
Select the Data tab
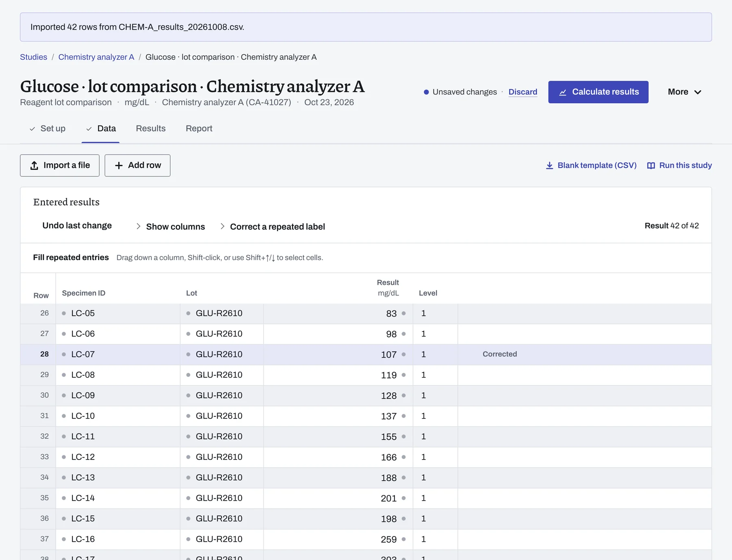point(101,128)
